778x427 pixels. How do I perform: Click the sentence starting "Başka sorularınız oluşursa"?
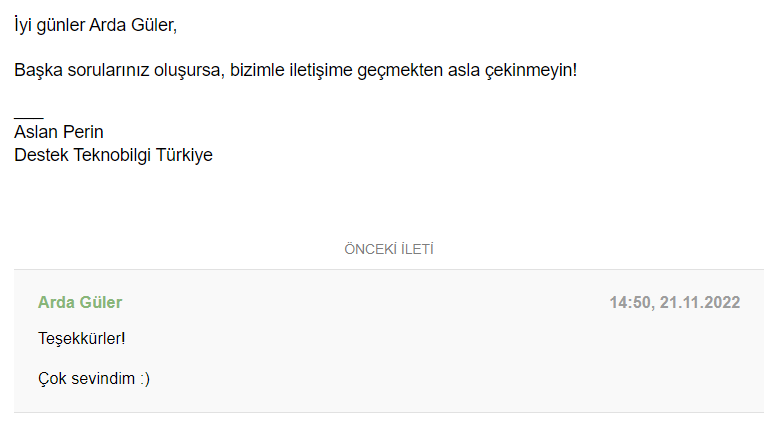[295, 70]
